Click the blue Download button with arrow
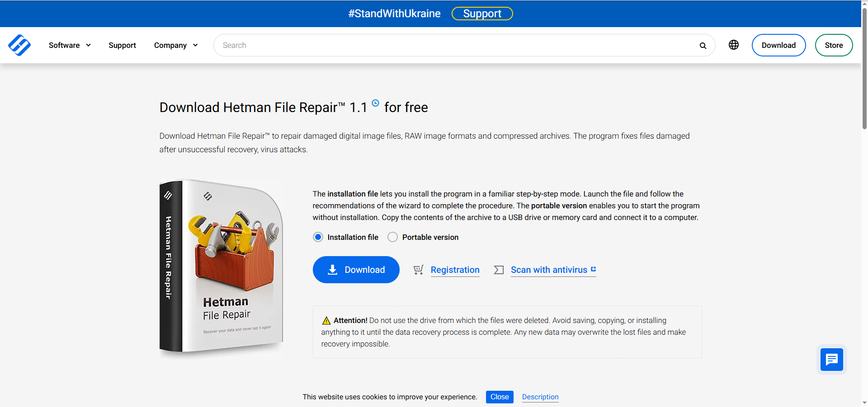This screenshot has height=407, width=868. point(356,270)
